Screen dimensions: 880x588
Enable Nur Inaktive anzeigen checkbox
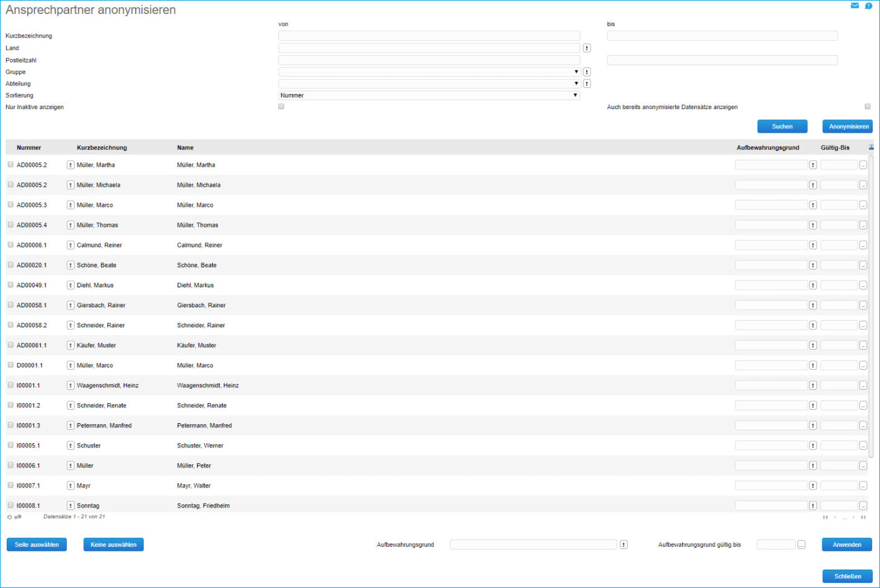click(281, 107)
